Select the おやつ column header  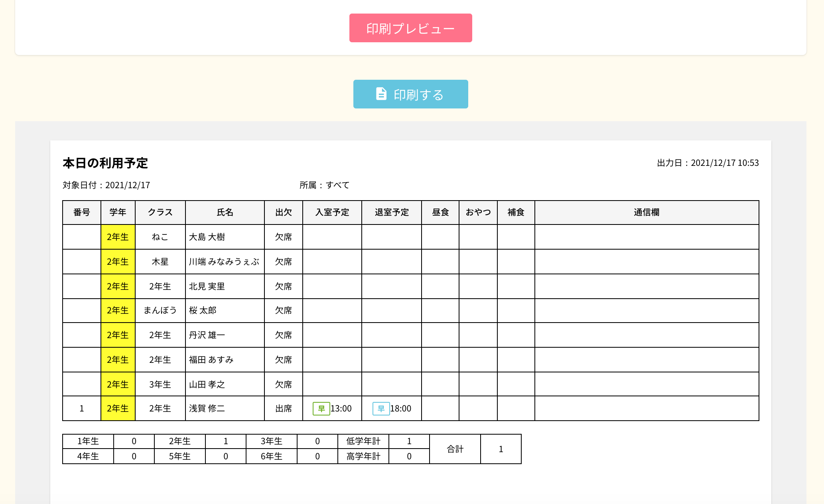pyautogui.click(x=478, y=213)
